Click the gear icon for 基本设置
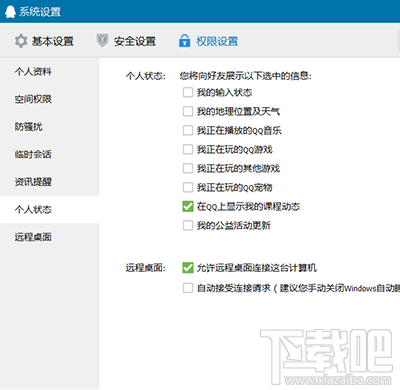 (21, 41)
